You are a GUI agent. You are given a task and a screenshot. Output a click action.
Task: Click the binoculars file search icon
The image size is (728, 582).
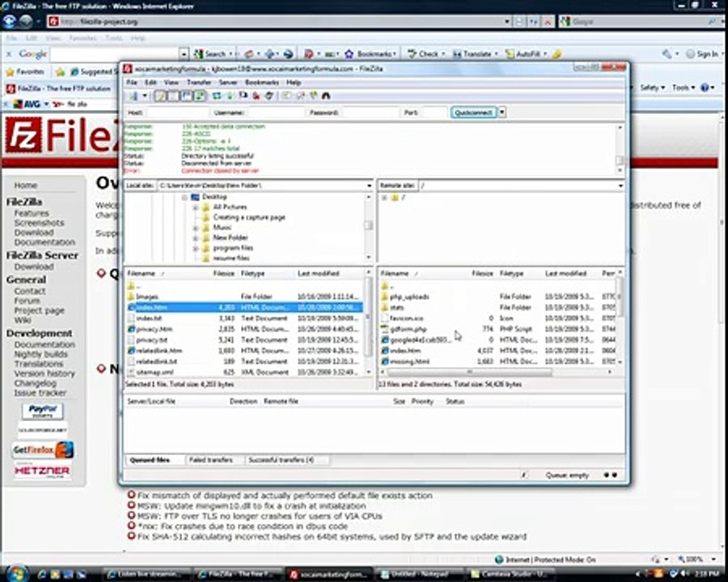click(x=326, y=95)
